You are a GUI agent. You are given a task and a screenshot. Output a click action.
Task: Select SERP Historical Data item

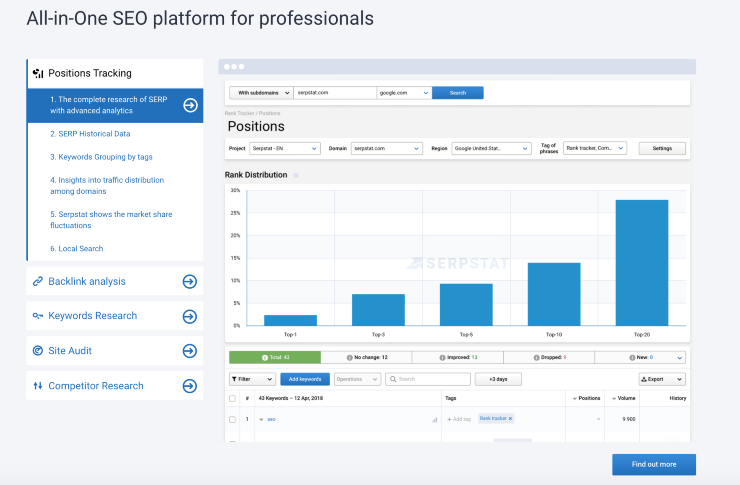[x=91, y=134]
